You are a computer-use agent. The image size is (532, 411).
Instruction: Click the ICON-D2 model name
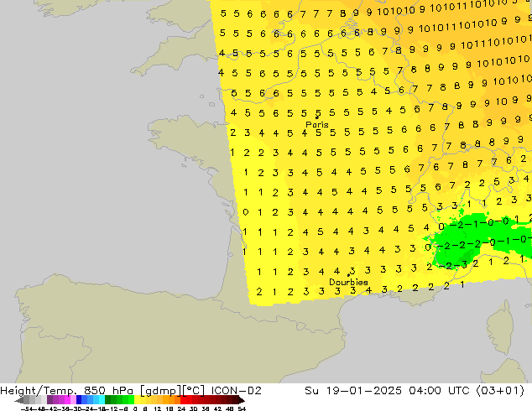click(236, 391)
